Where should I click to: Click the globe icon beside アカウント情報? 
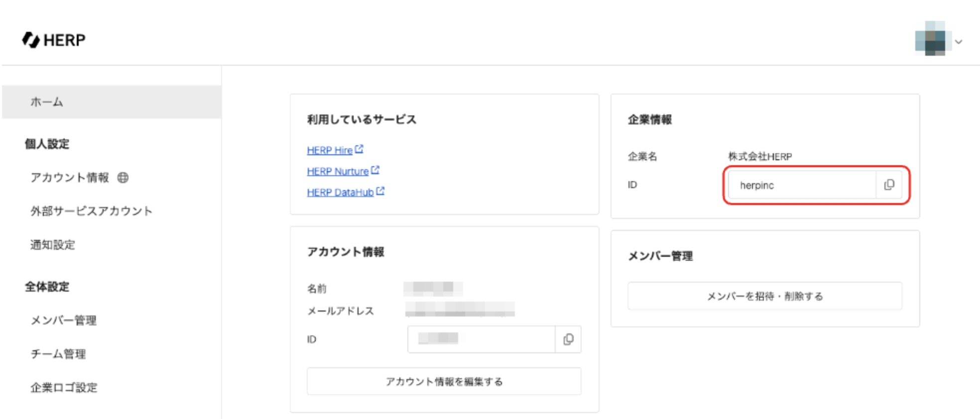tap(123, 178)
